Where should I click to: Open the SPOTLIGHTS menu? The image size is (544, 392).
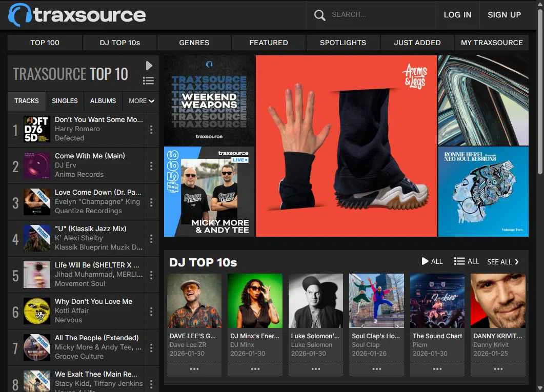pos(343,43)
